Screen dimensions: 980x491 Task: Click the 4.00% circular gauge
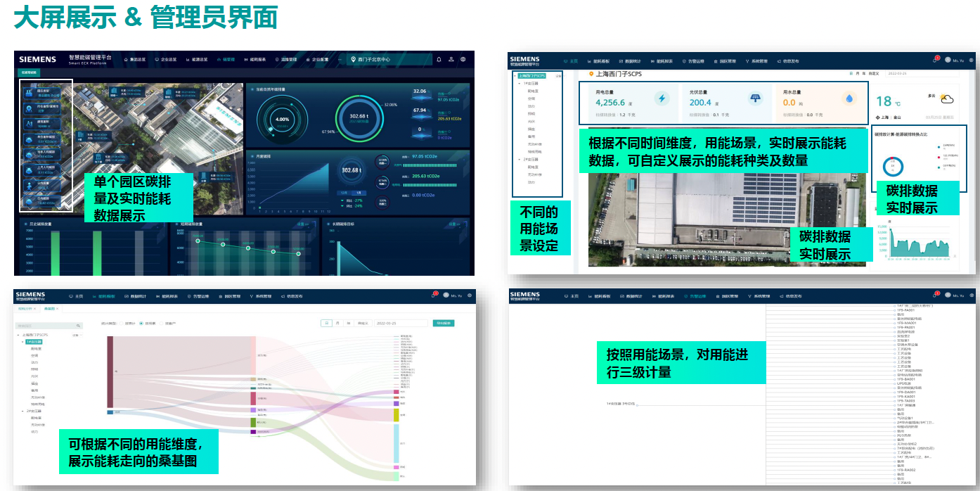(x=282, y=119)
